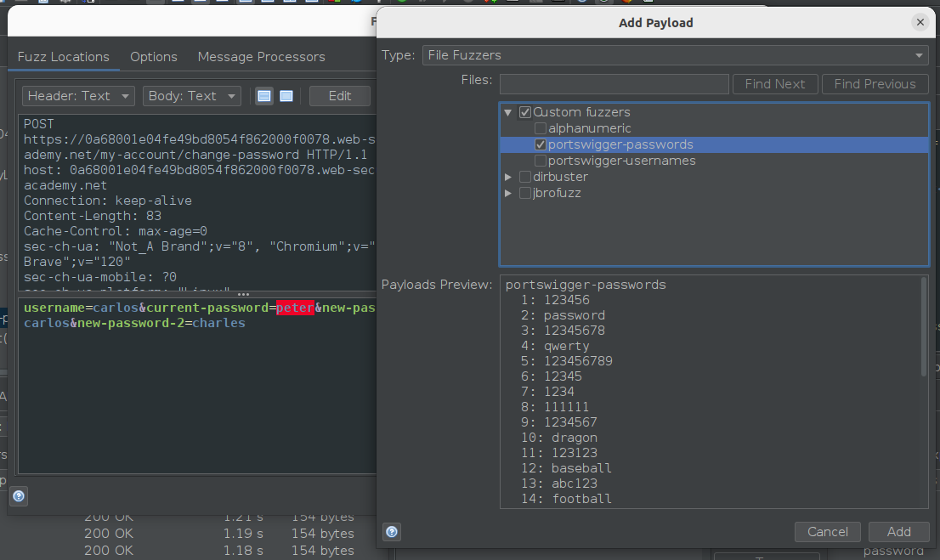Viewport: 940px width, 560px height.
Task: Focus the Files search input field
Action: coord(614,84)
